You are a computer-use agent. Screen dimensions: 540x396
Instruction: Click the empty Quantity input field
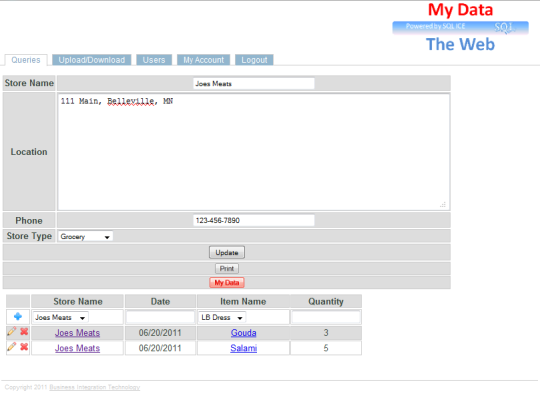tap(326, 317)
